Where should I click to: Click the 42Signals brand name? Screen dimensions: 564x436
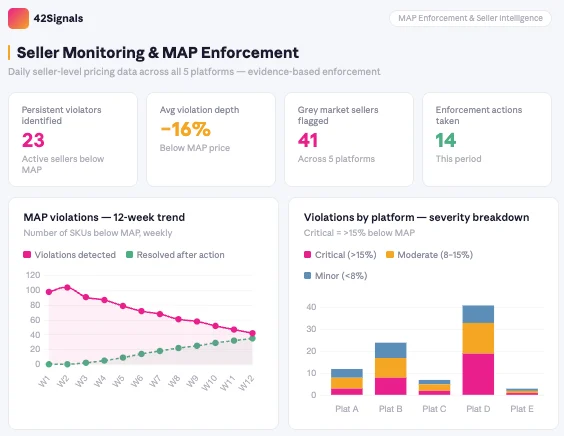[x=58, y=18]
